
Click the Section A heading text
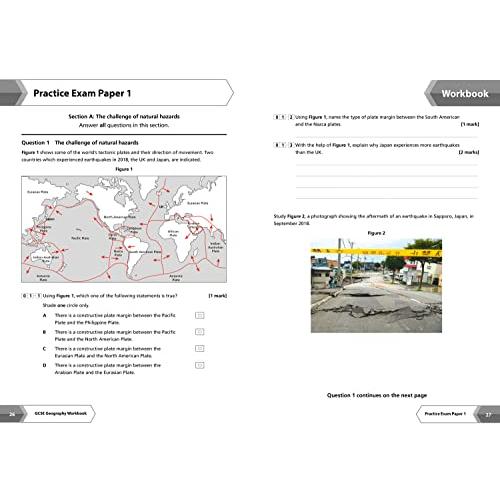[x=124, y=116]
